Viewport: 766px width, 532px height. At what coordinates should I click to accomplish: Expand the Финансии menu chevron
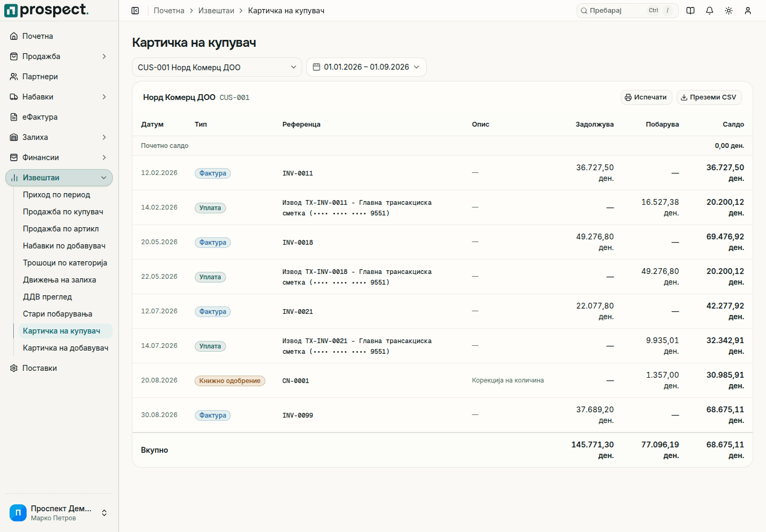point(104,157)
